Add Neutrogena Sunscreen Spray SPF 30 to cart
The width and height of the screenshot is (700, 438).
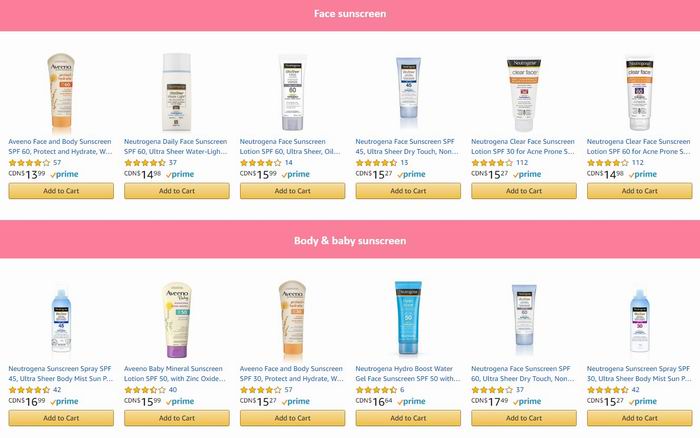point(640,418)
